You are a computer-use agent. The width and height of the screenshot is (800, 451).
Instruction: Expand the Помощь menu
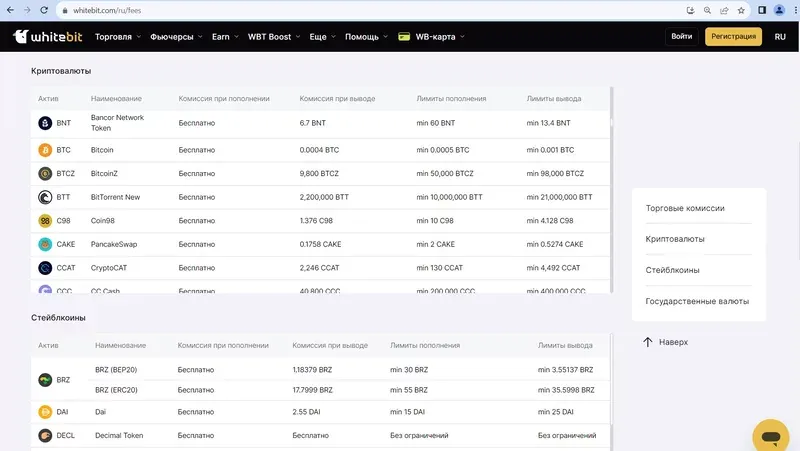[x=366, y=37]
